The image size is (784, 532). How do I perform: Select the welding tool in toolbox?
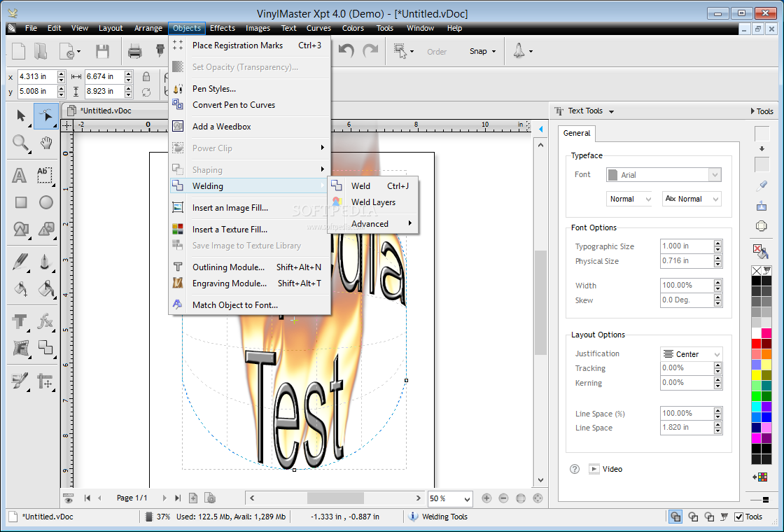coord(45,347)
